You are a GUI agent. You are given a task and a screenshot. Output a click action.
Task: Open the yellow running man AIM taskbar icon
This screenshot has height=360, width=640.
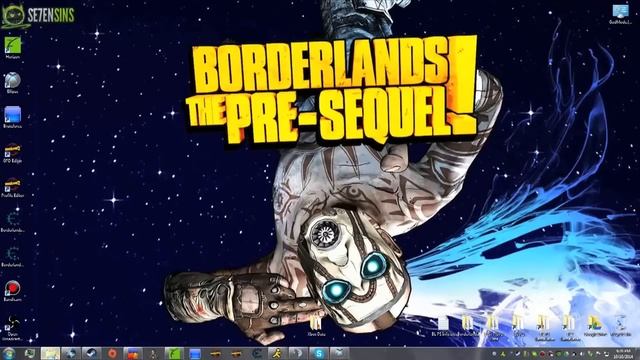tap(278, 353)
